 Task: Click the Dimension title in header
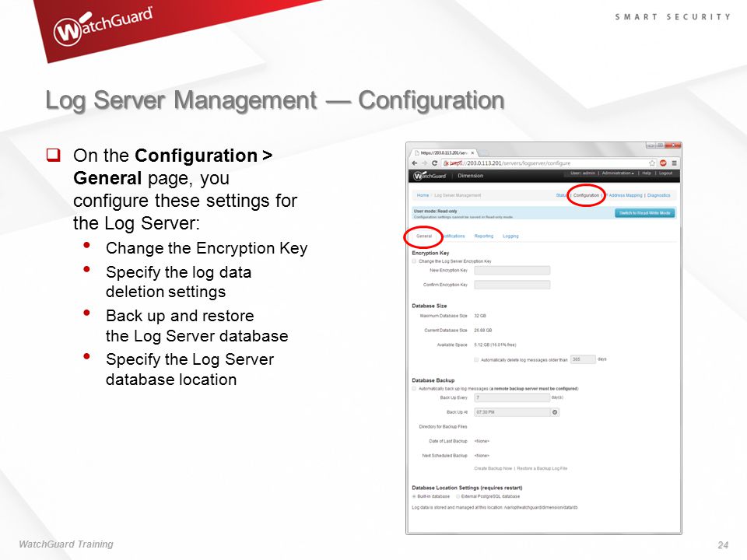pyautogui.click(x=470, y=176)
